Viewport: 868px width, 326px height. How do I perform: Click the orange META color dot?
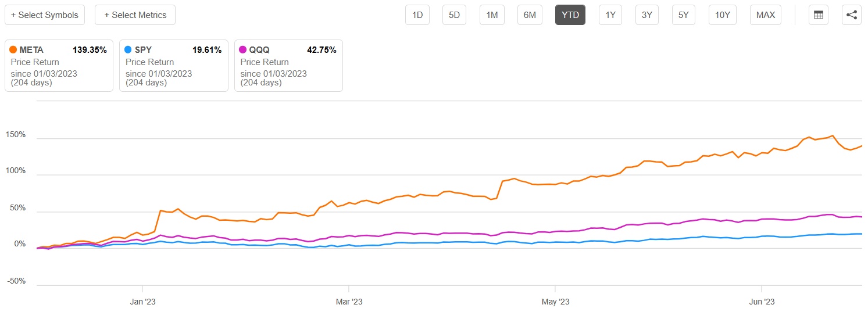point(13,50)
